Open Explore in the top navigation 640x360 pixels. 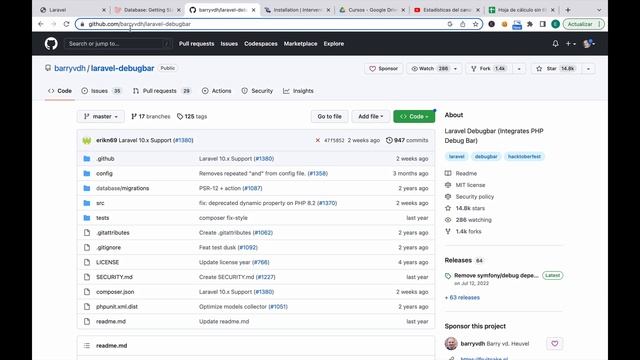[x=334, y=44]
